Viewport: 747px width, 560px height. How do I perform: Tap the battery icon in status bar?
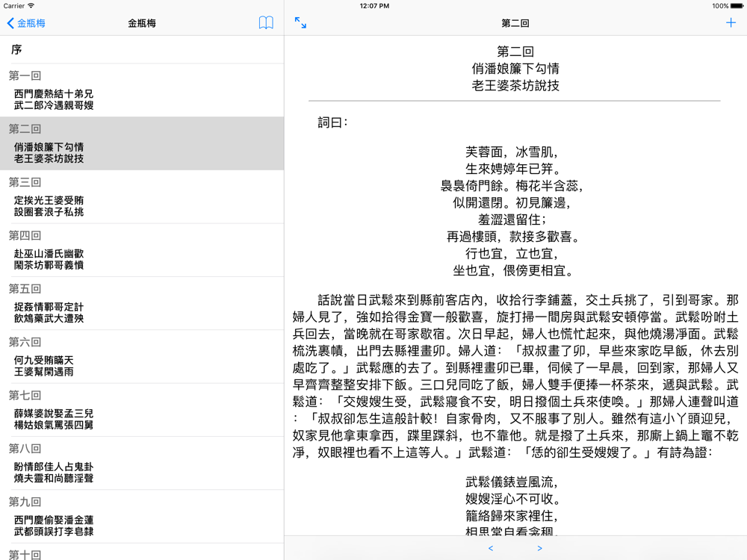click(x=737, y=6)
